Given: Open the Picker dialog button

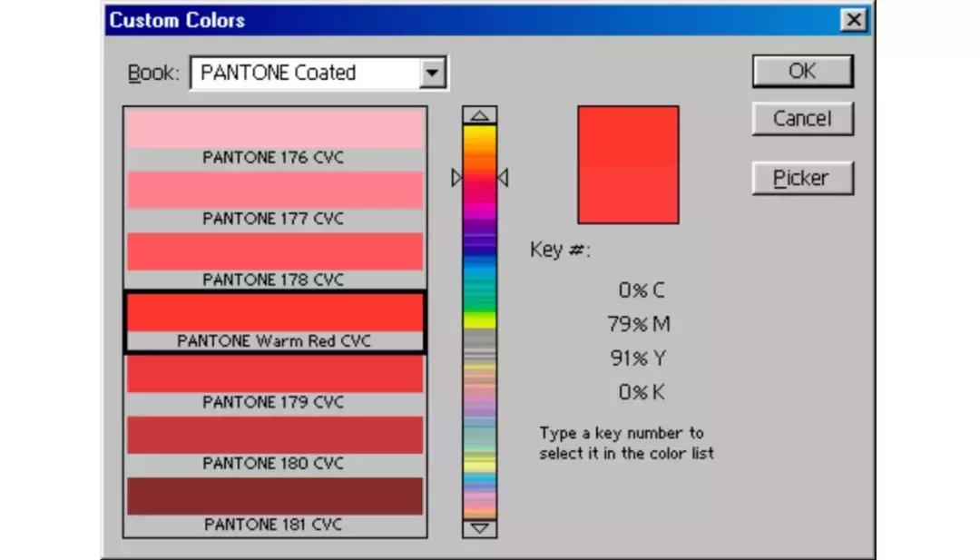Looking at the screenshot, I should [802, 178].
